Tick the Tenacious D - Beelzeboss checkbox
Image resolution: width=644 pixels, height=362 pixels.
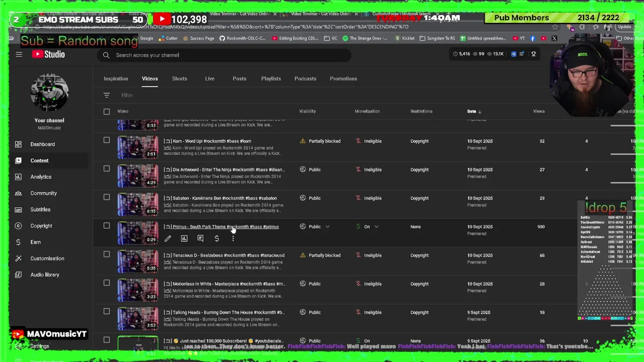click(107, 254)
